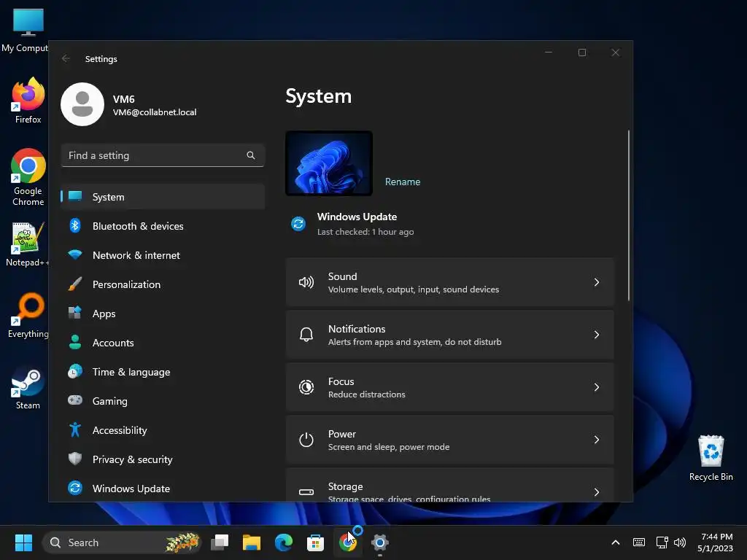Viewport: 747px width, 560px height.
Task: Show hidden system tray icons
Action: tap(616, 542)
